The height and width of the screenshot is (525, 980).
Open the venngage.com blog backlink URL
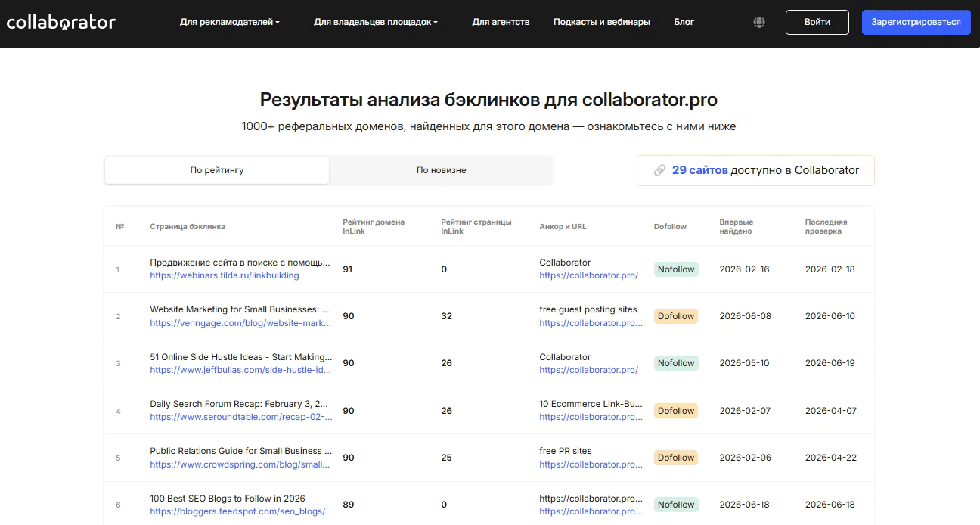(240, 323)
